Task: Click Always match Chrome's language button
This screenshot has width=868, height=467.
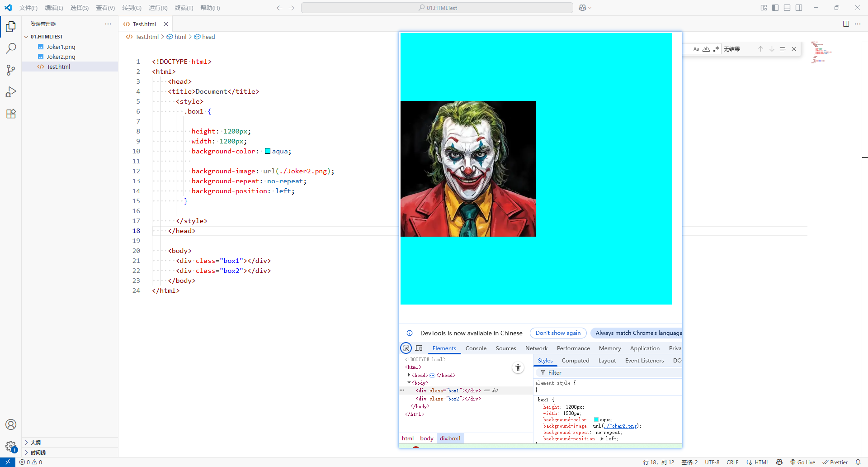Action: (x=637, y=333)
